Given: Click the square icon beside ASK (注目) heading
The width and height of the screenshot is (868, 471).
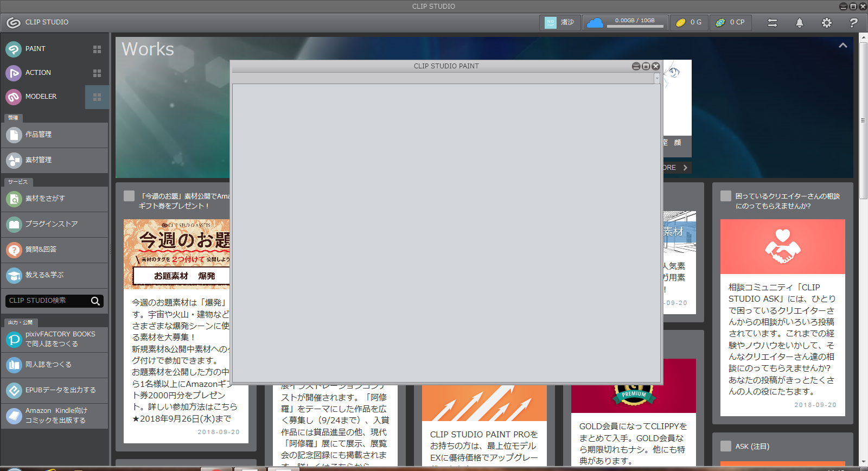Looking at the screenshot, I should (726, 446).
